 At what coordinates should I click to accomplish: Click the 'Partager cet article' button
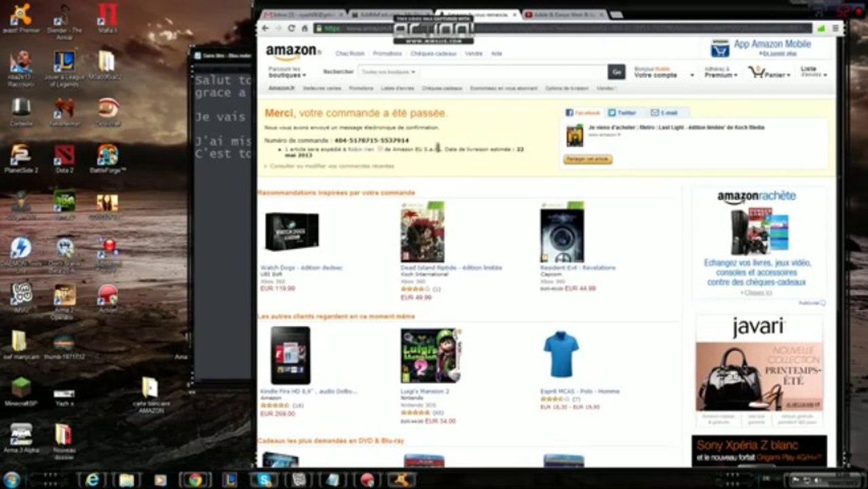point(588,159)
